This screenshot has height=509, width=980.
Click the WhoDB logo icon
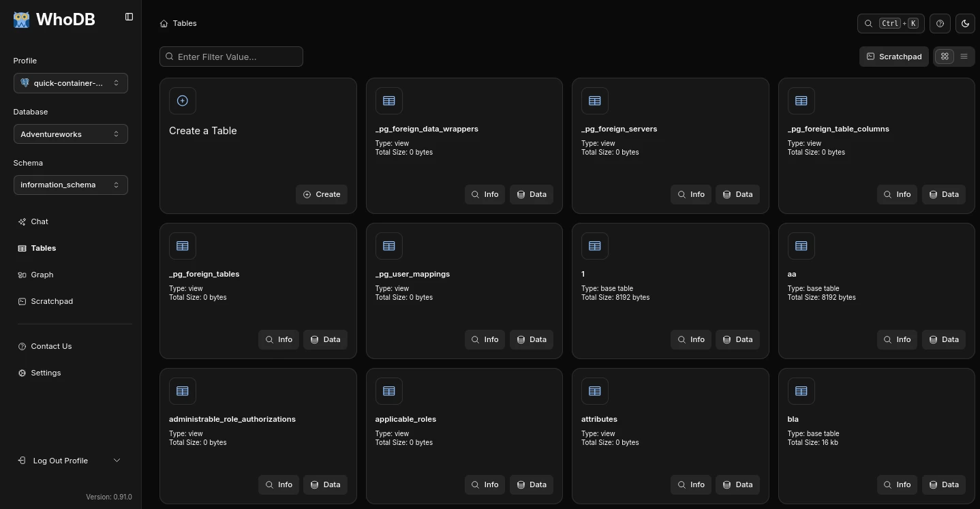point(21,19)
